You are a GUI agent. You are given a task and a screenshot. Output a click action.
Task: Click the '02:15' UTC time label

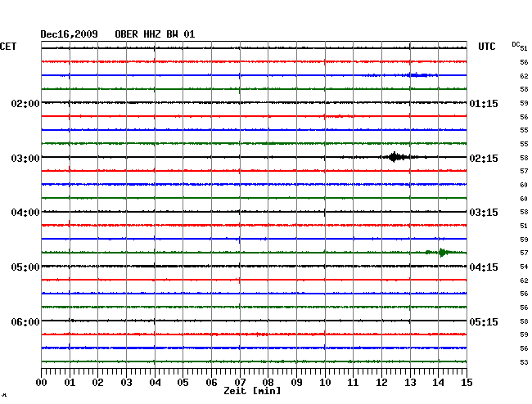point(484,159)
